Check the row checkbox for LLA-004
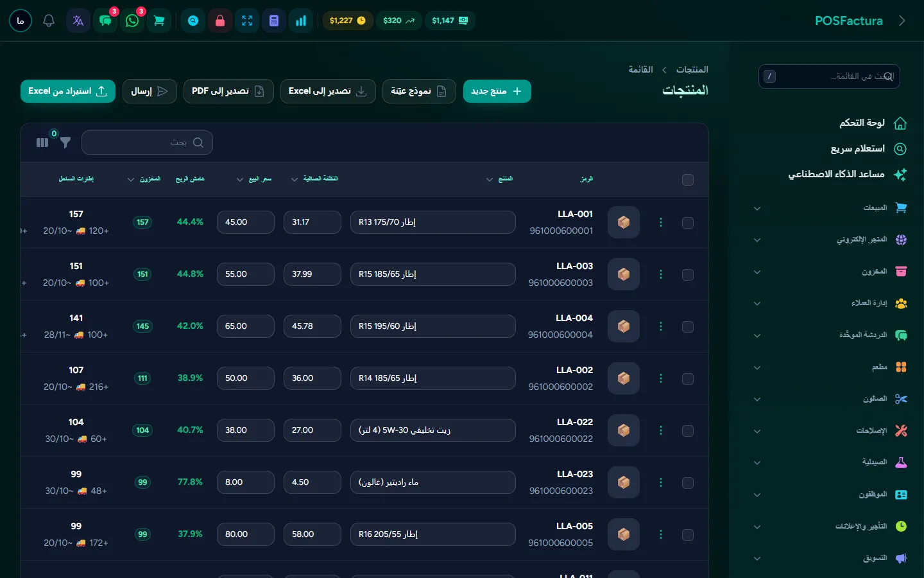 (688, 326)
